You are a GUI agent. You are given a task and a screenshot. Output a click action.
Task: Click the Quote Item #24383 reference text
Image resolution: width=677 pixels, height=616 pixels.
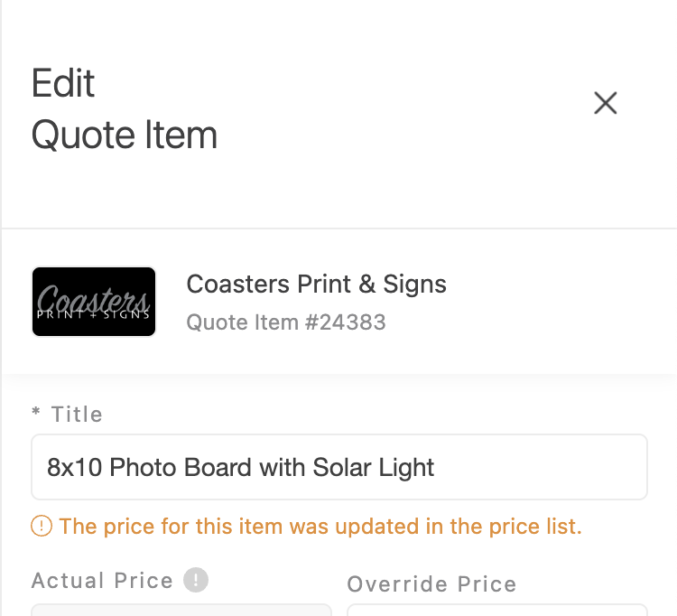[x=286, y=322]
